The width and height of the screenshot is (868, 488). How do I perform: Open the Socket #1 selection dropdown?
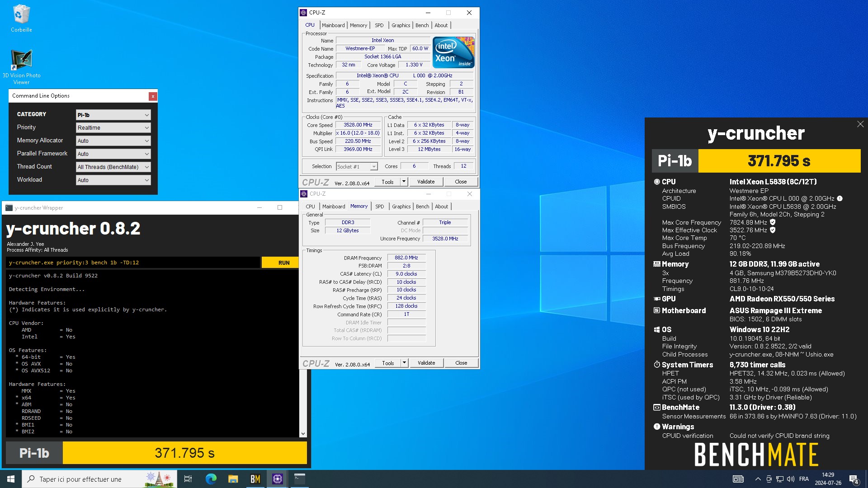point(357,167)
